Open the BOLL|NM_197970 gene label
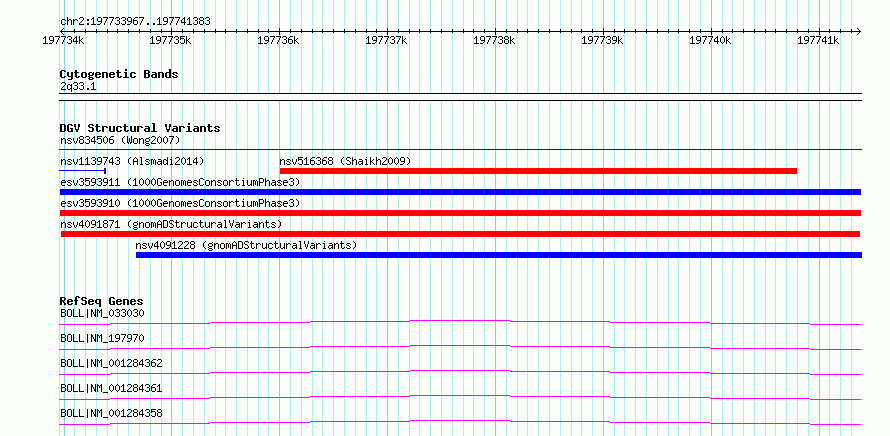 pos(102,338)
